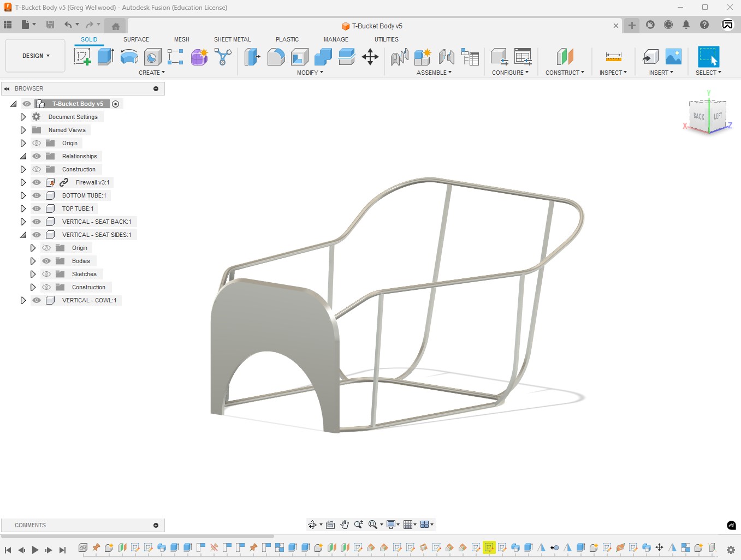Open the Insert Canvas image icon
This screenshot has height=560, width=741.
[673, 57]
